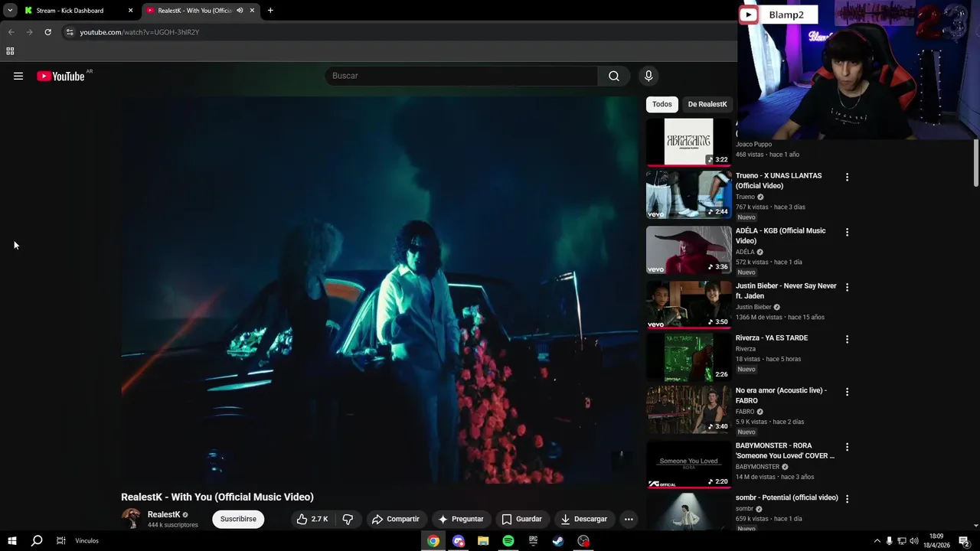This screenshot has height=551, width=980.
Task: Show hidden system tray icons
Action: (877, 541)
